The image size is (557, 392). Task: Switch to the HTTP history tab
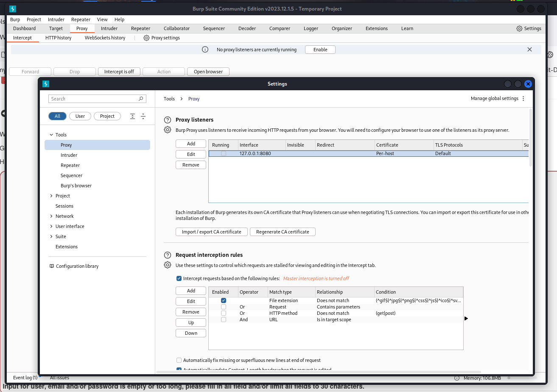tap(58, 38)
